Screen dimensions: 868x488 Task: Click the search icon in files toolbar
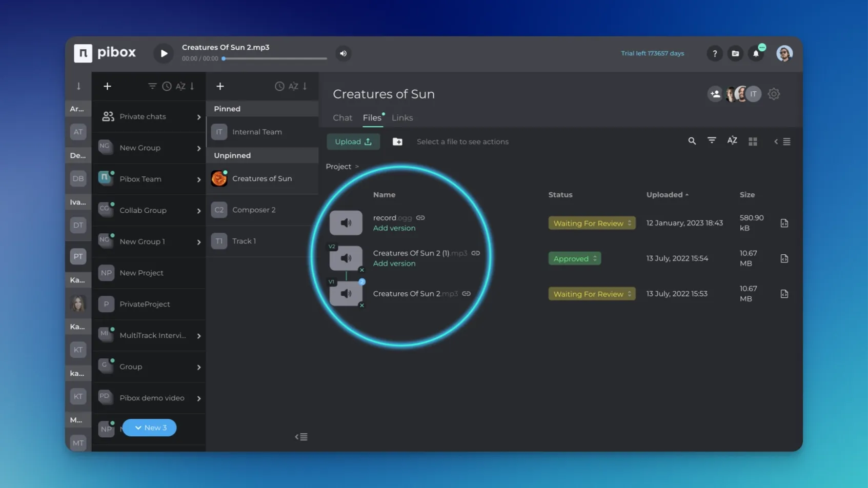[692, 141]
